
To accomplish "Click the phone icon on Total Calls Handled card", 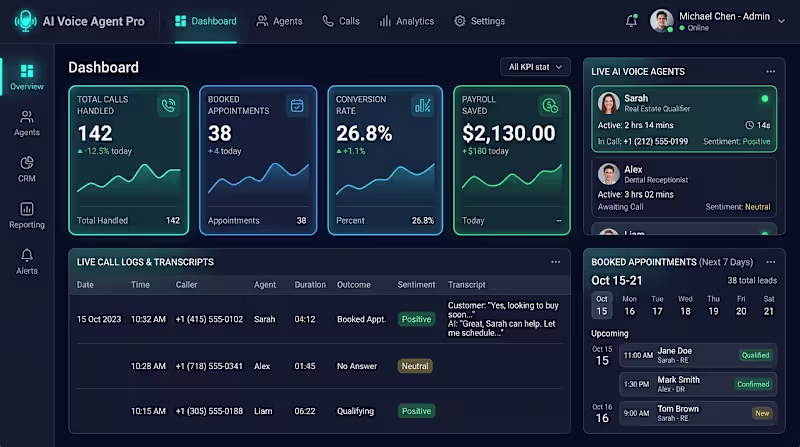I will tap(168, 106).
